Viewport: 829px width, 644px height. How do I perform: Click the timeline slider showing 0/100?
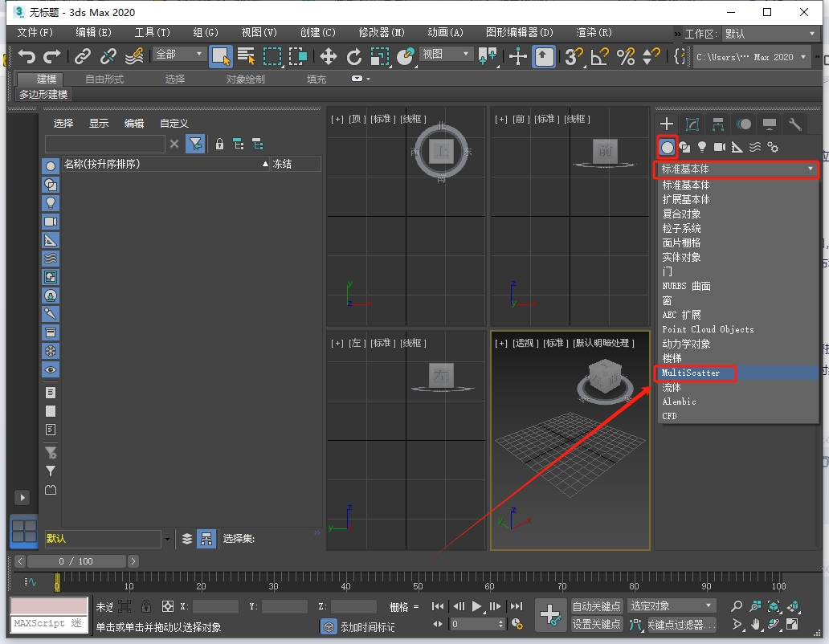click(77, 561)
